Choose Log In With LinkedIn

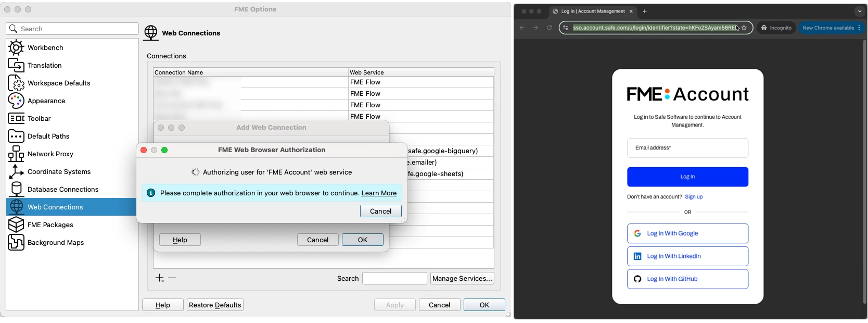coord(687,256)
